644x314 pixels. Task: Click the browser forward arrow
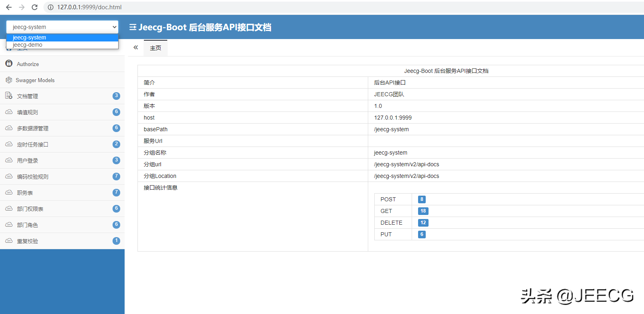[x=22, y=7]
